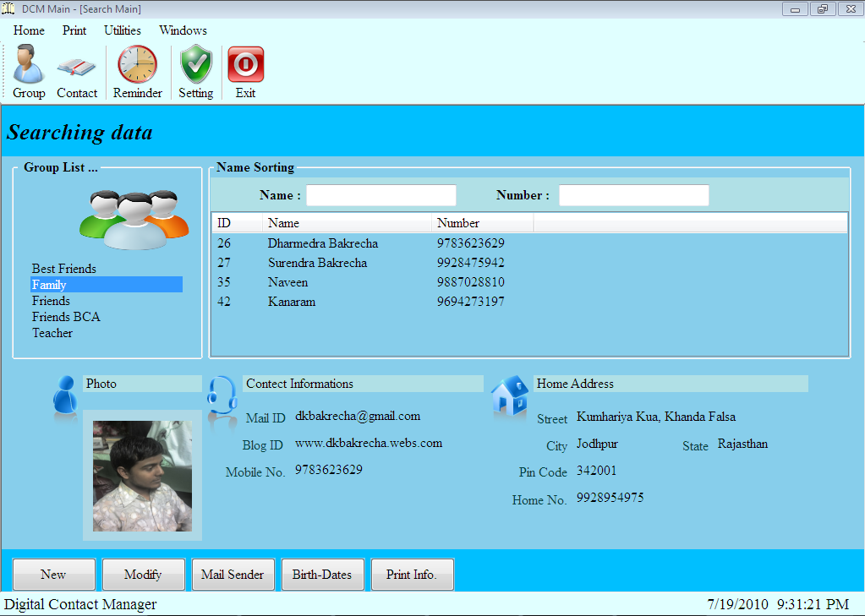The height and width of the screenshot is (616, 865).
Task: Click street value Kumhariya Kua, Khanda Falsa
Action: 656,417
